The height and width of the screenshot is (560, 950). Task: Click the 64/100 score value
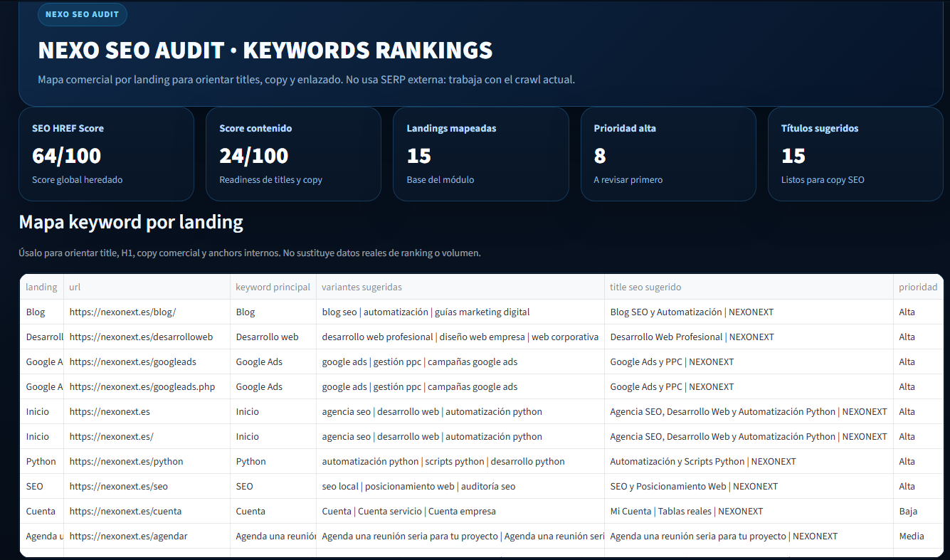[x=67, y=155]
